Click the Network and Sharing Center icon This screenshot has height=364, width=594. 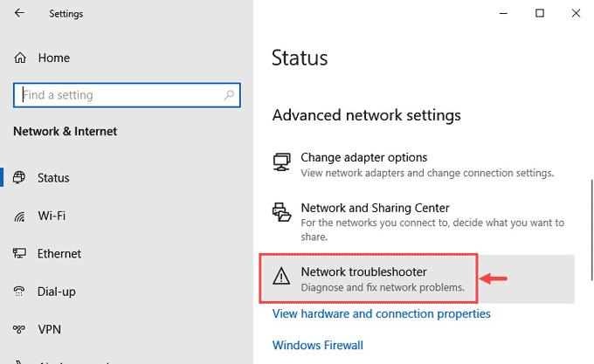click(282, 212)
